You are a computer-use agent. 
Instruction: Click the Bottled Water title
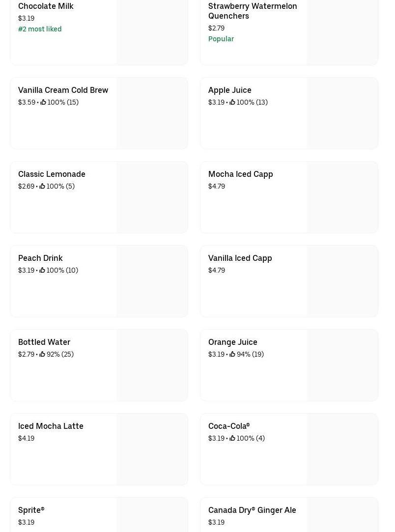(44, 342)
